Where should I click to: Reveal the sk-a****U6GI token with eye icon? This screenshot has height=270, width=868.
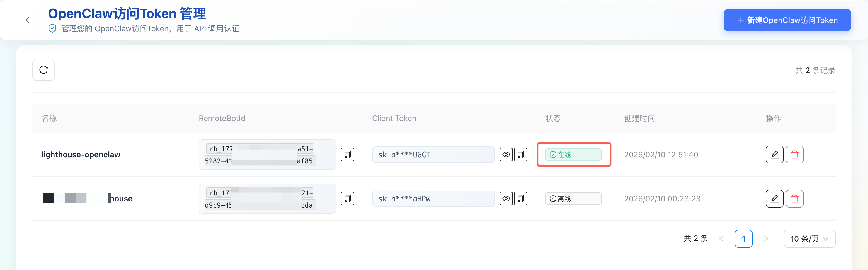[x=506, y=155]
